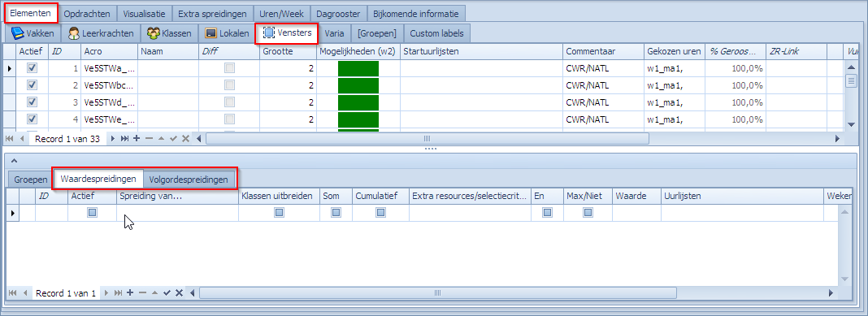Click the row indicator arrow of first Vensters row
868x316 pixels.
click(x=10, y=68)
